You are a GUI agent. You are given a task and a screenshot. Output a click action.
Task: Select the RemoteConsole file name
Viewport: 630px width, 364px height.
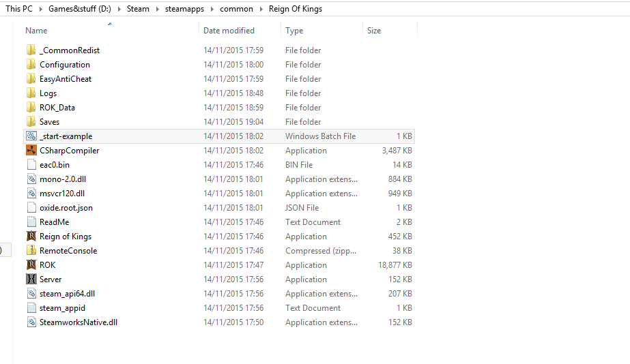point(68,251)
